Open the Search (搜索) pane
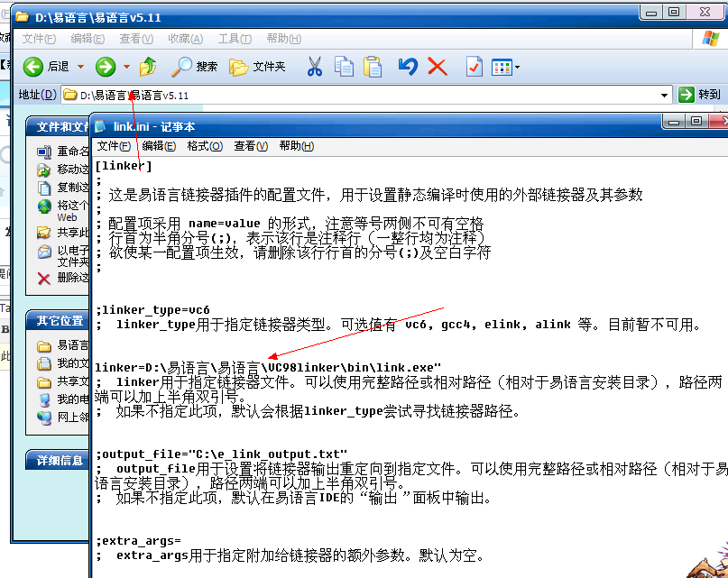 (x=195, y=67)
